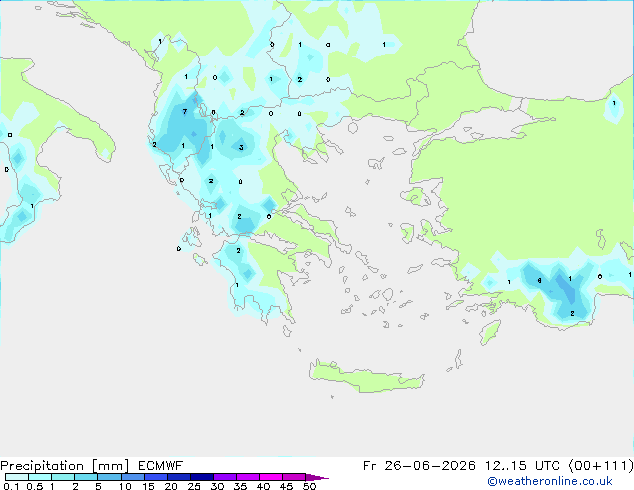This screenshot has height=490, width=634.
Task: Click the (00+111) forecast offset text
Action: pos(600,466)
